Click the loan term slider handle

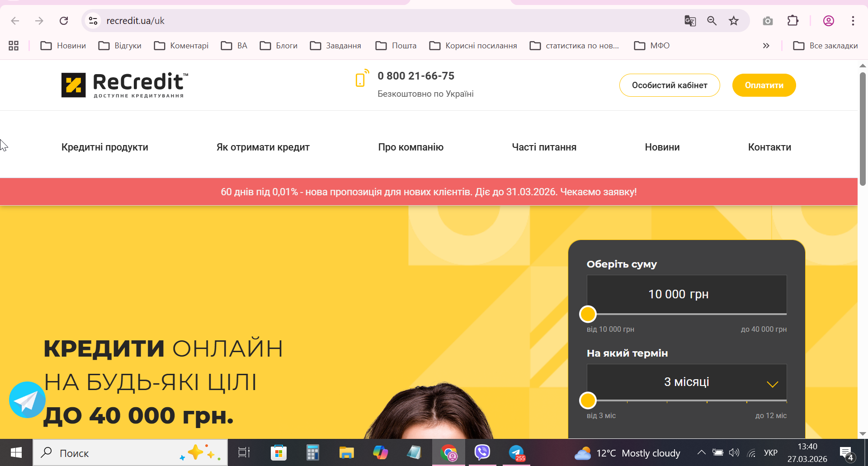coord(588,400)
